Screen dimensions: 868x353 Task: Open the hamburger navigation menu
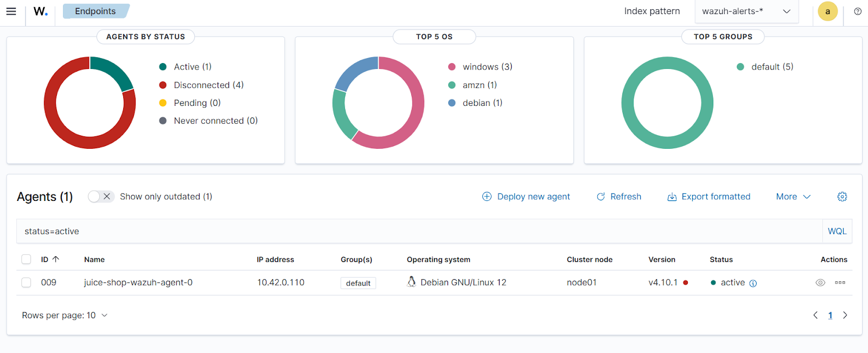click(x=11, y=11)
